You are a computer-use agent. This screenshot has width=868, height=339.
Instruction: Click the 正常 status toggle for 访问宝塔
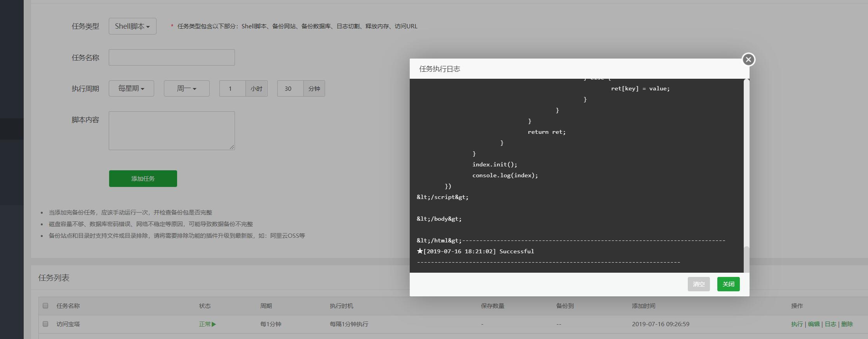[207, 324]
